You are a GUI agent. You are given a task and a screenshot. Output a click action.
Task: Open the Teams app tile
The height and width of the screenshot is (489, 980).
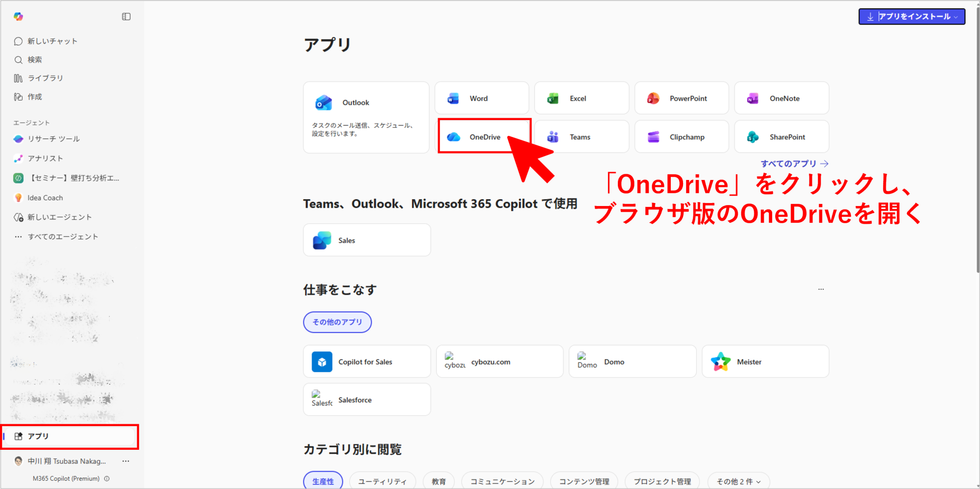(x=581, y=137)
